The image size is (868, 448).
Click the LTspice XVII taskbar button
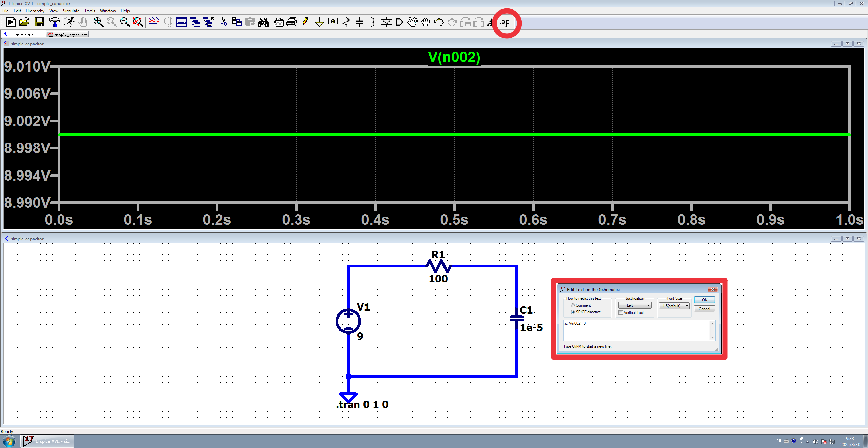47,441
